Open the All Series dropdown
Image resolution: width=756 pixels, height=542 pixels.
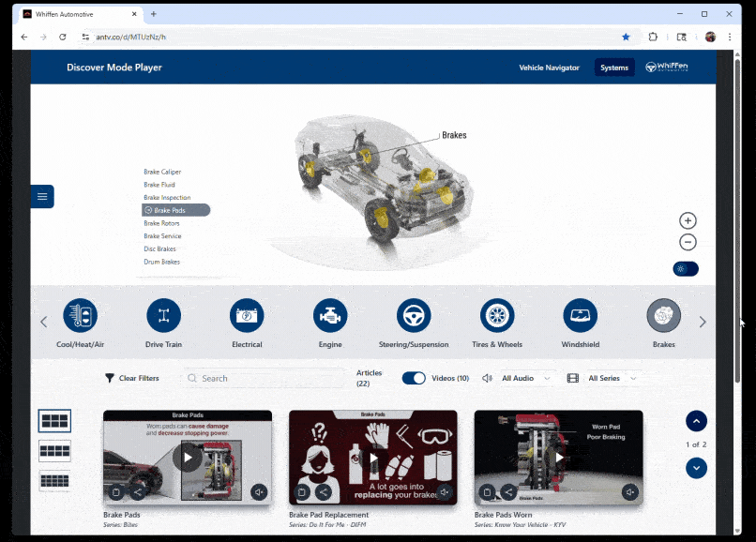[x=612, y=378]
